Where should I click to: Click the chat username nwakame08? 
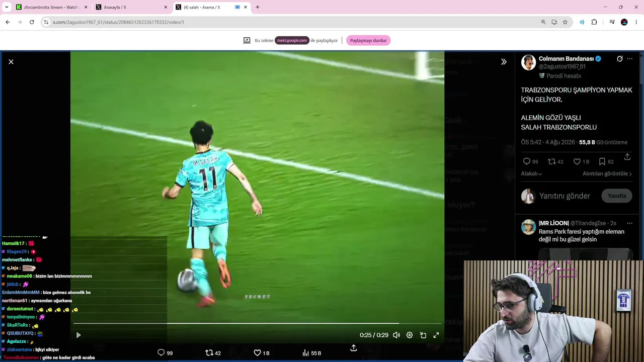[x=20, y=276]
